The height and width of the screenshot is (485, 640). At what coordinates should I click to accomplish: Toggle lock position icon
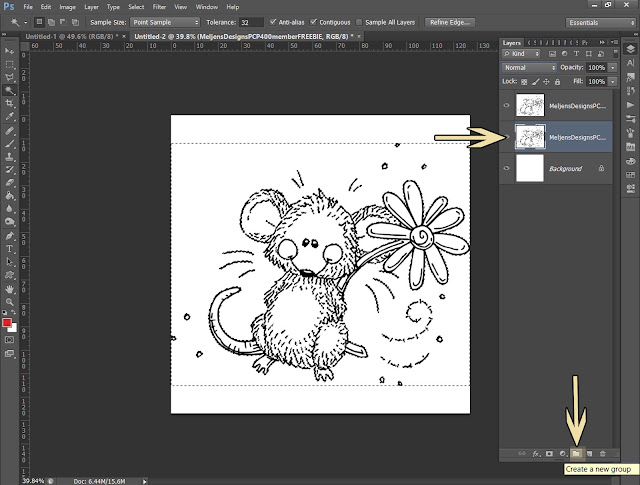pyautogui.click(x=546, y=82)
